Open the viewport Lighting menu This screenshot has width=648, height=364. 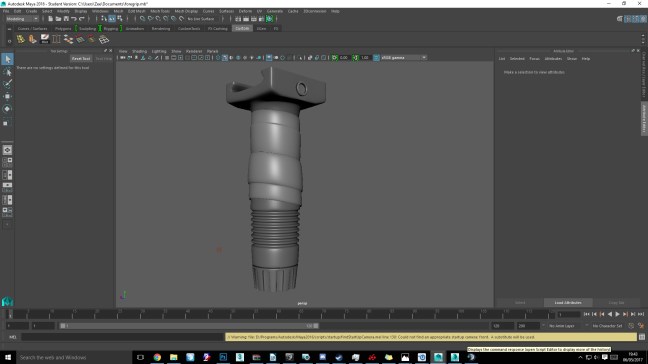[159, 51]
